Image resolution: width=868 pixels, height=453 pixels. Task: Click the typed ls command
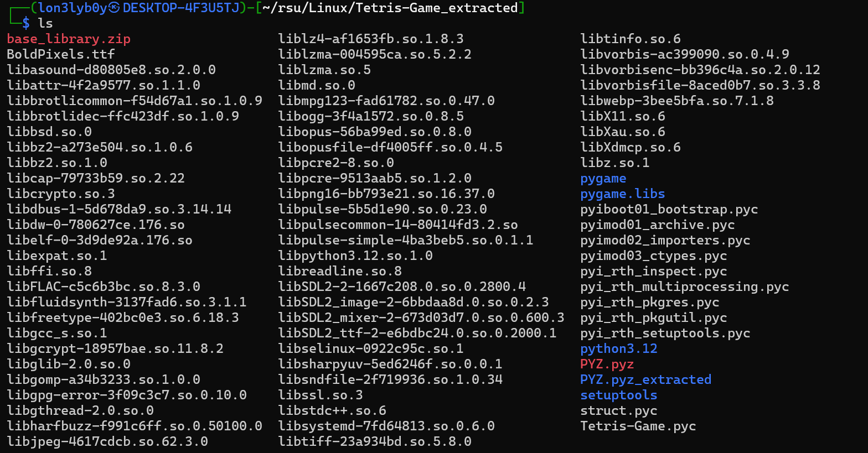coord(45,23)
